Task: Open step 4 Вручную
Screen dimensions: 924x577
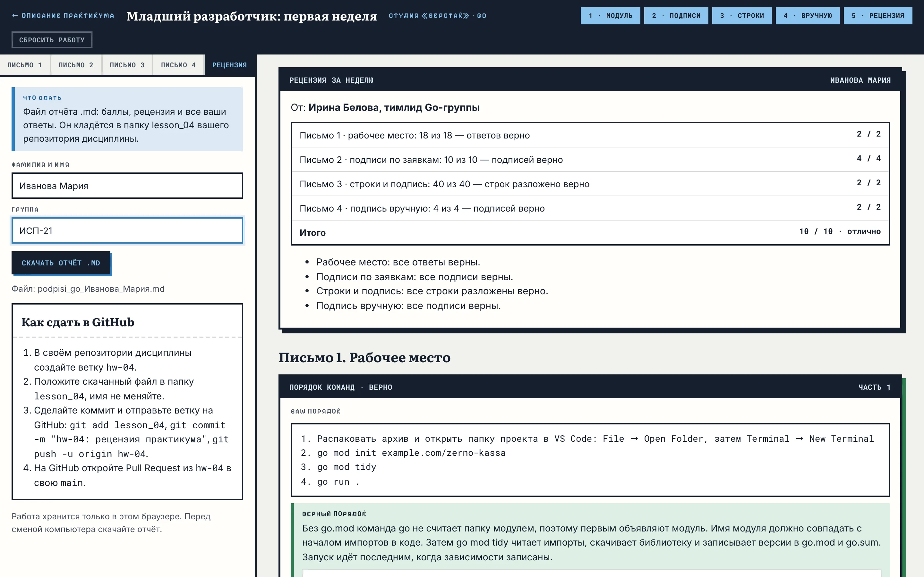Action: [808, 16]
